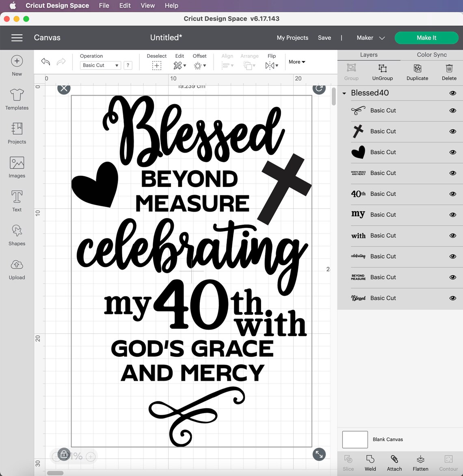
Task: Open the Help menu
Action: pos(171,5)
